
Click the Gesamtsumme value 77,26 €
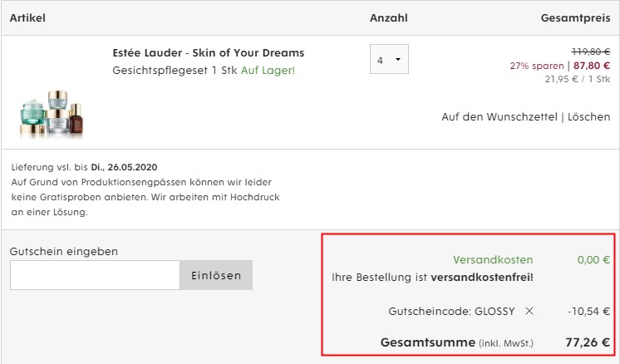coord(588,342)
